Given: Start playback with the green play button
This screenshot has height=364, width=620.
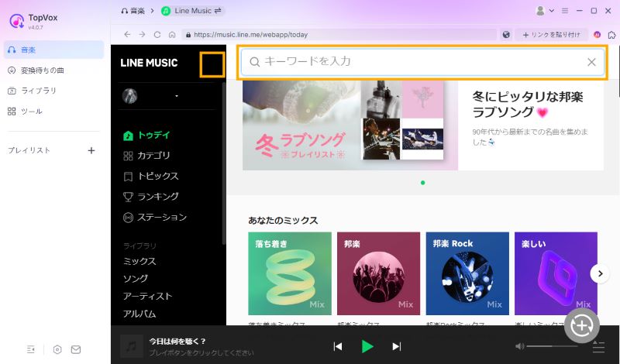Looking at the screenshot, I should point(367,347).
